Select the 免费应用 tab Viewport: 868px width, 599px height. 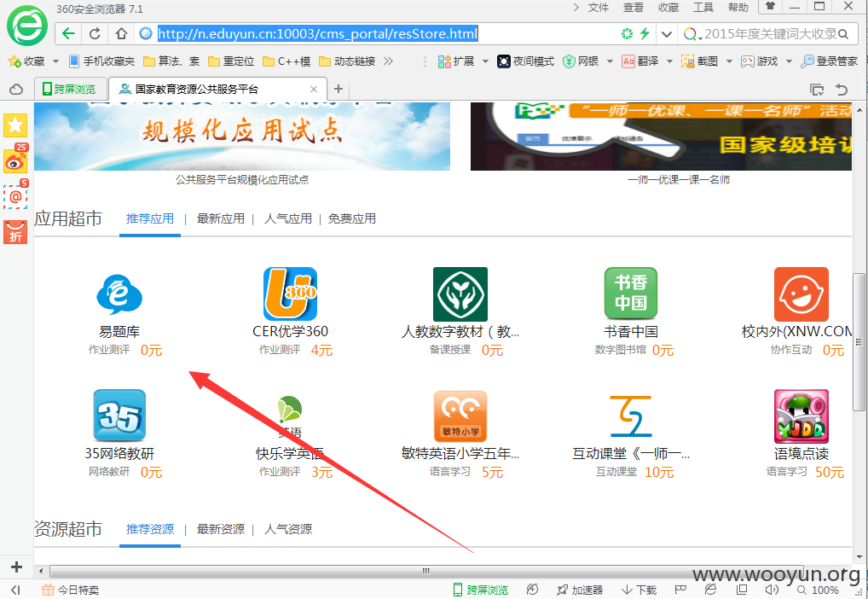click(x=351, y=219)
